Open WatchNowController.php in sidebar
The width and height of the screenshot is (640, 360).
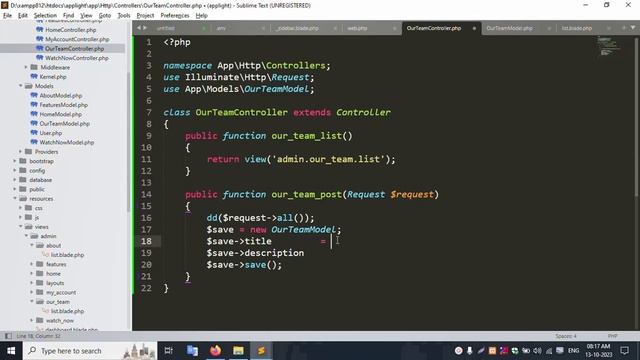[x=77, y=58]
